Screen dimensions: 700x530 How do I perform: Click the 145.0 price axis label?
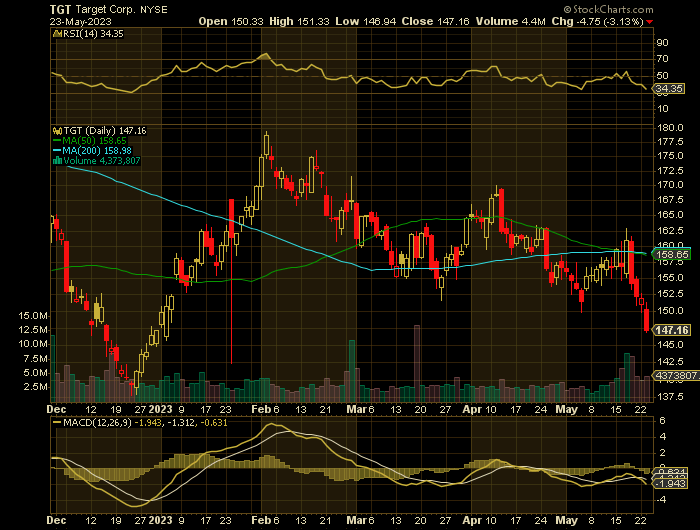tap(671, 344)
